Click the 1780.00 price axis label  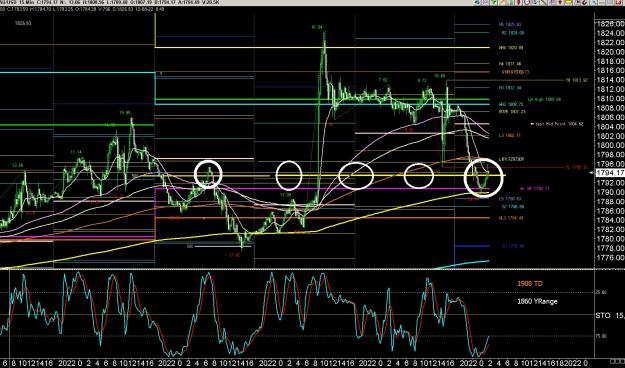tap(610, 239)
